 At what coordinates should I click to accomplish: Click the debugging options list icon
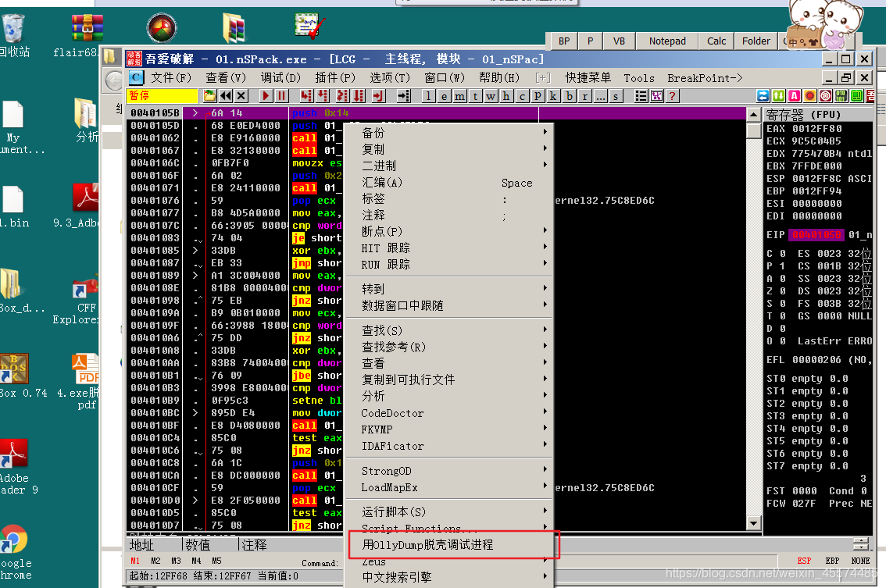pos(641,96)
